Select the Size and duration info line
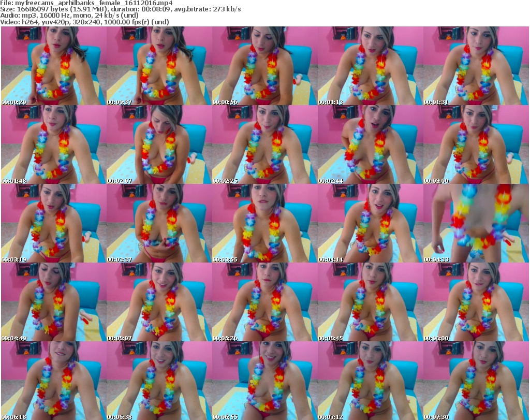 click(120, 9)
